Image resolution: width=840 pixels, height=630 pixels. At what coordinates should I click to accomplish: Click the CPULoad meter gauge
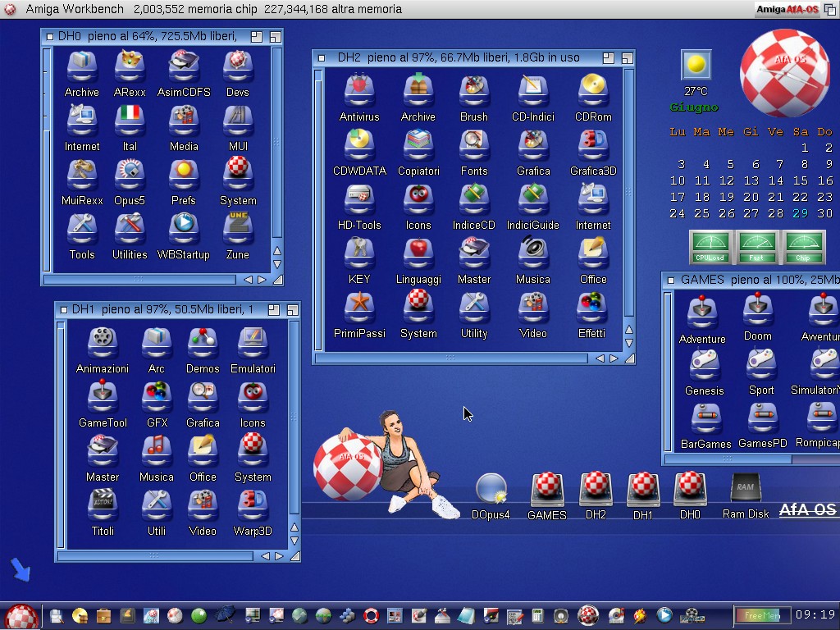(710, 247)
